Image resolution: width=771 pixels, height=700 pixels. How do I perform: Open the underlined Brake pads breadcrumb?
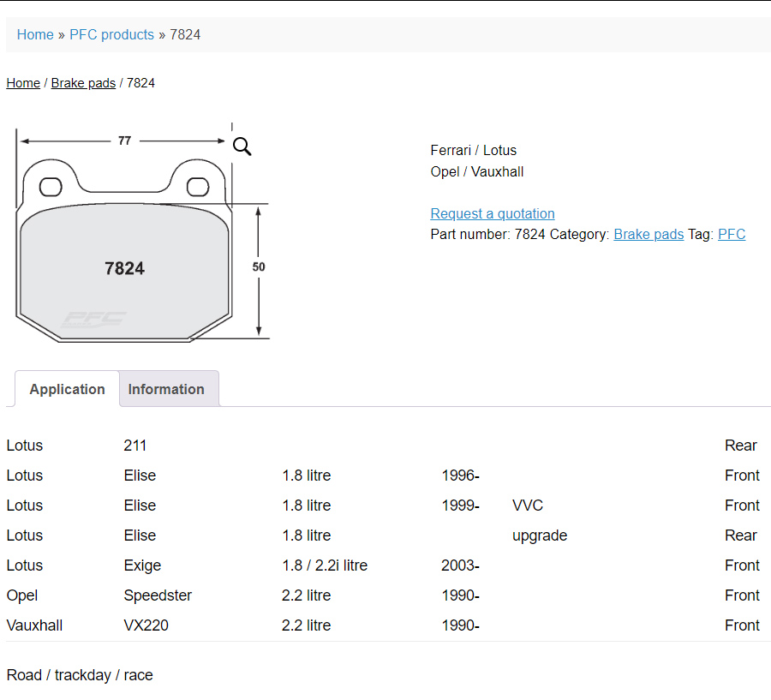coord(83,83)
